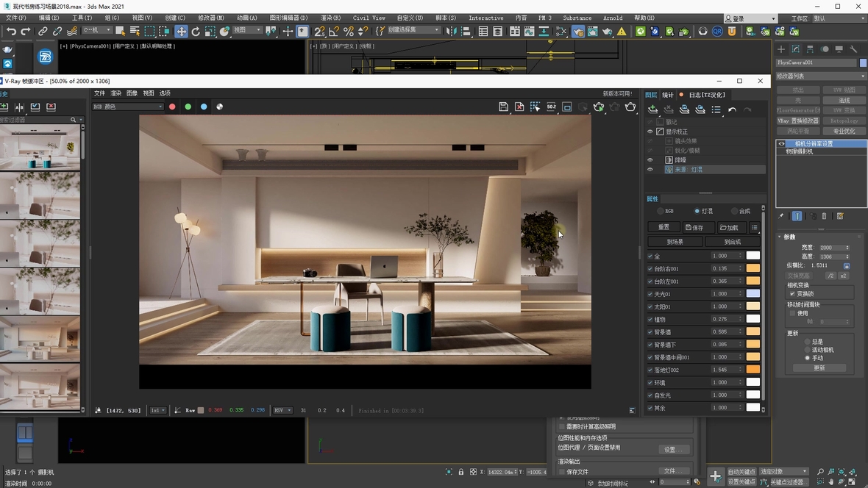
Task: Click the Undo icon in 3ds Max toolbar
Action: click(11, 32)
